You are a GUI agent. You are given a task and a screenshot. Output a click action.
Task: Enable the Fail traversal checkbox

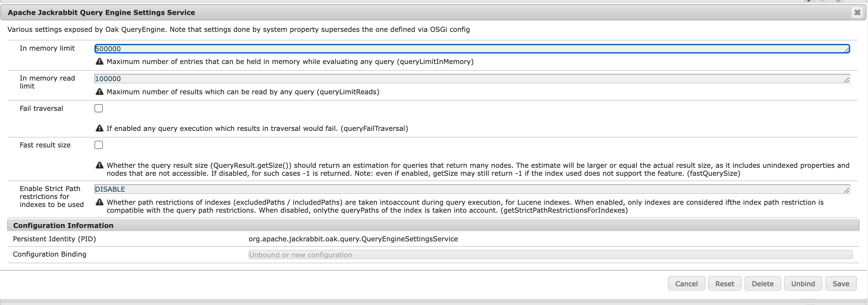tap(99, 108)
